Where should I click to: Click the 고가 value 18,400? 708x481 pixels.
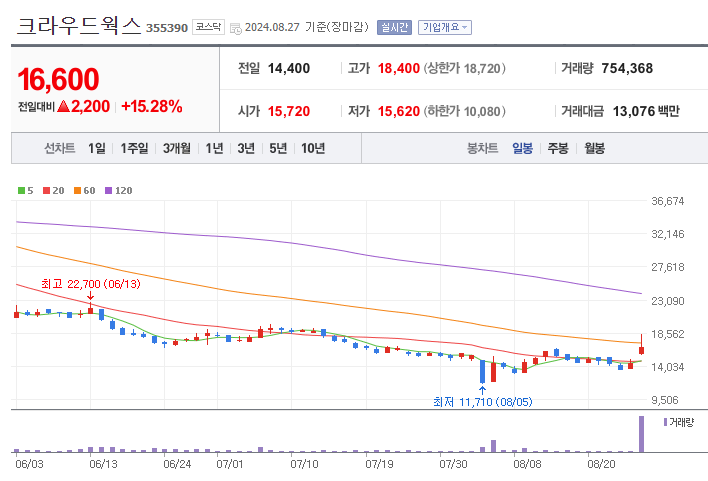(399, 68)
